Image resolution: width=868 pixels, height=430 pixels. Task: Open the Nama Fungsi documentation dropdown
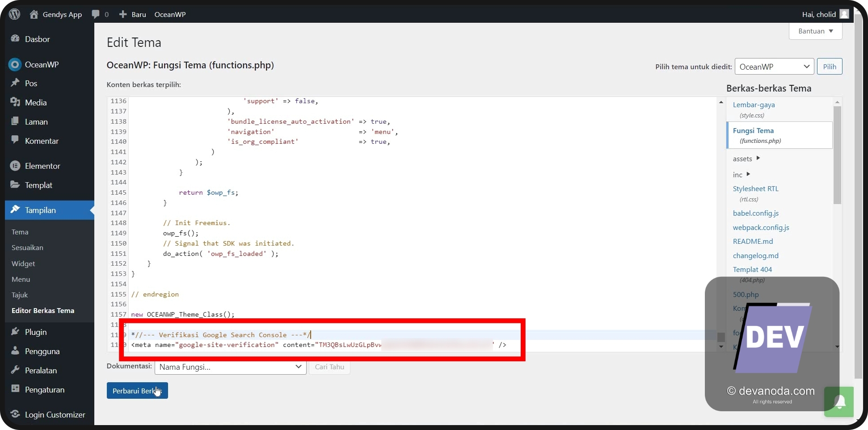(230, 367)
